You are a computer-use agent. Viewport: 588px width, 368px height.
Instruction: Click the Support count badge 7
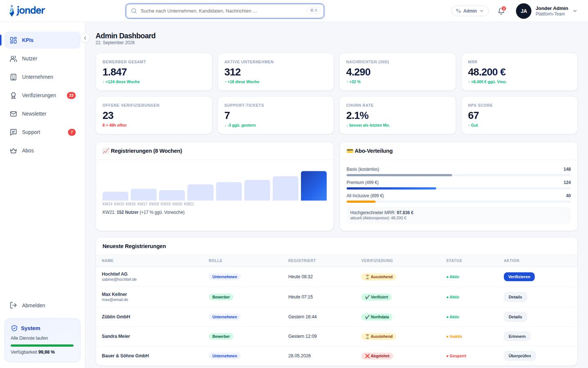tap(71, 132)
